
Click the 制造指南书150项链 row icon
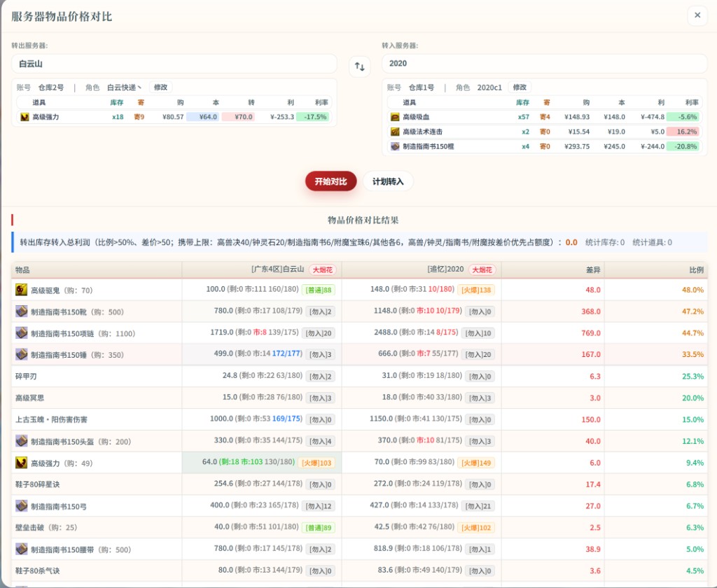point(22,333)
